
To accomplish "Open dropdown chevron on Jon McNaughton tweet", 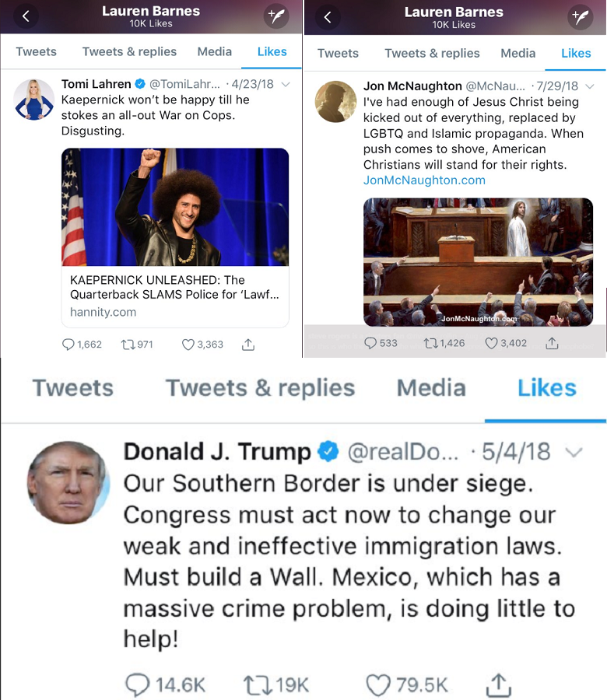I will (x=590, y=86).
